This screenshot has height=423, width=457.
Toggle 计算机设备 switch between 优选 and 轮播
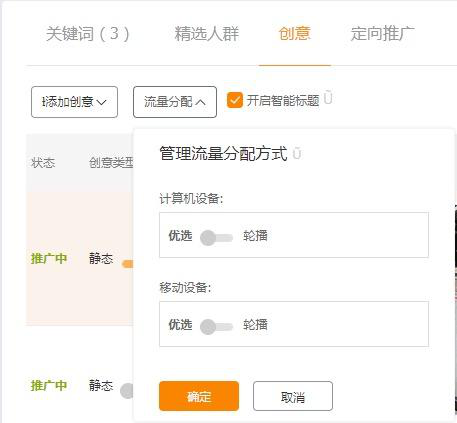(217, 237)
